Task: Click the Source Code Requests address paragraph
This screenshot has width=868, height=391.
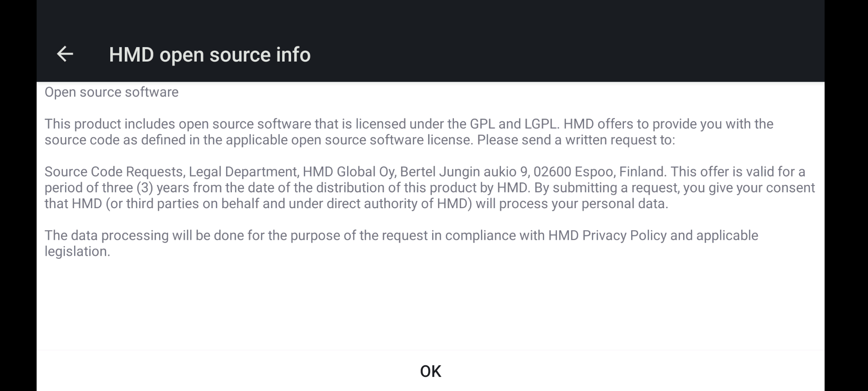Action: click(x=429, y=187)
